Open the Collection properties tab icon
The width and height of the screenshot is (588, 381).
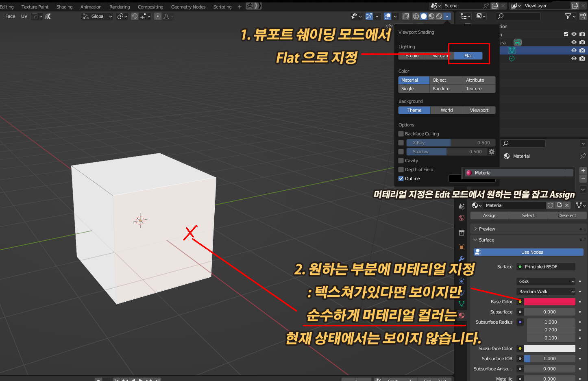tap(462, 233)
